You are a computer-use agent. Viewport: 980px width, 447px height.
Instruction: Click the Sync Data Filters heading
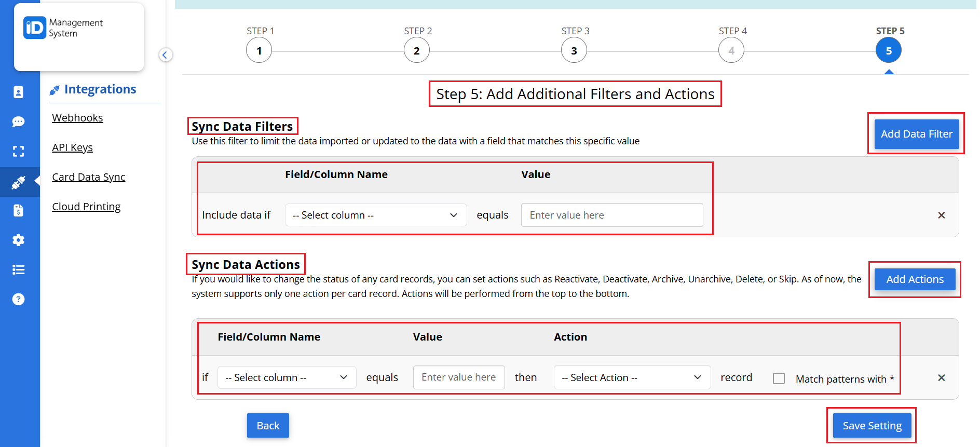pyautogui.click(x=242, y=126)
